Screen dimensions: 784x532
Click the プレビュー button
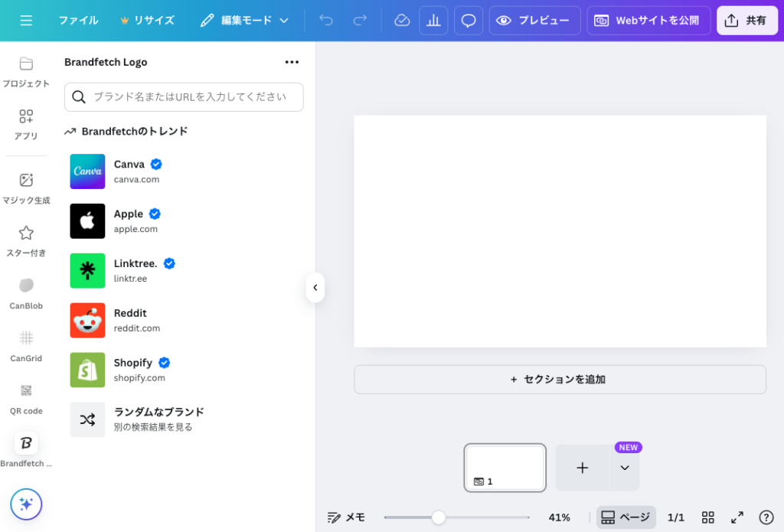tap(534, 21)
